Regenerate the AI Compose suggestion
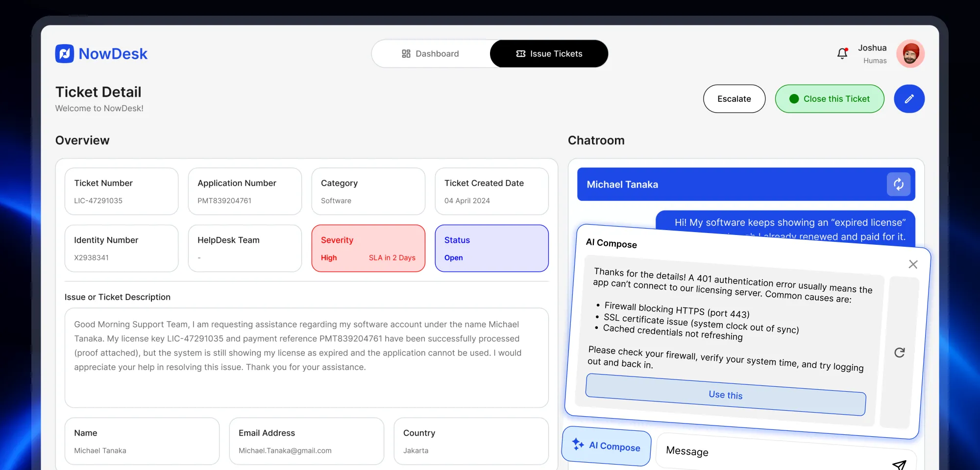Viewport: 980px width, 470px height. (x=899, y=352)
